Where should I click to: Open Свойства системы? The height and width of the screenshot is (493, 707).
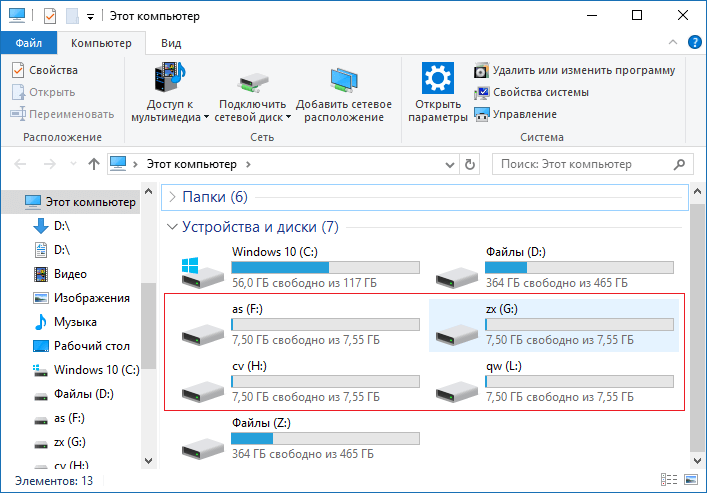(531, 92)
